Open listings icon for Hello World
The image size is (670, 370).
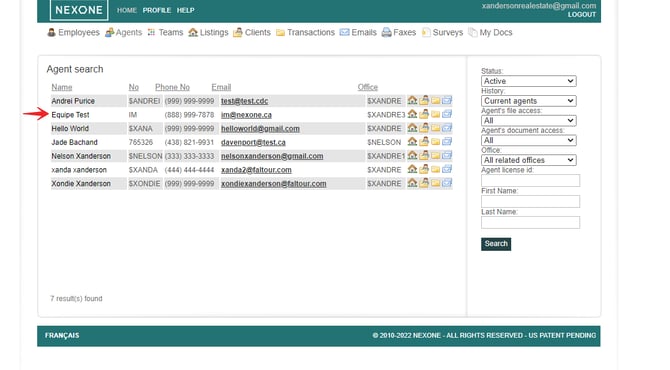pyautogui.click(x=412, y=128)
